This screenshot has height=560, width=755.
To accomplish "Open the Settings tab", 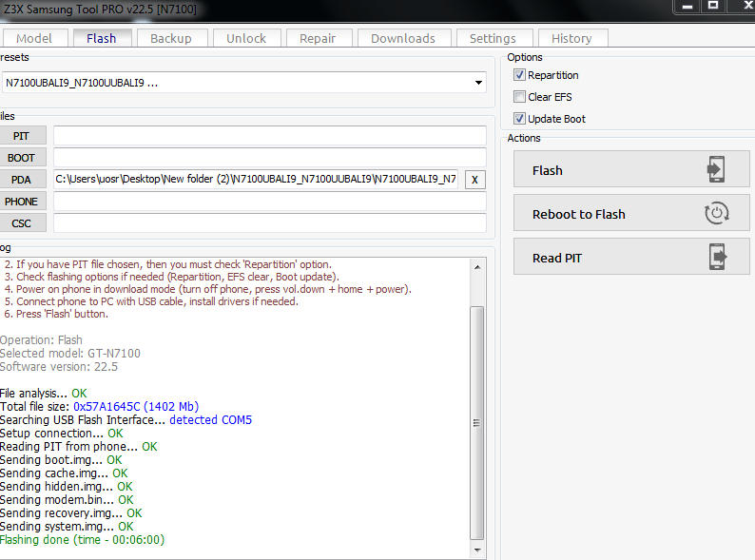I will coord(493,38).
